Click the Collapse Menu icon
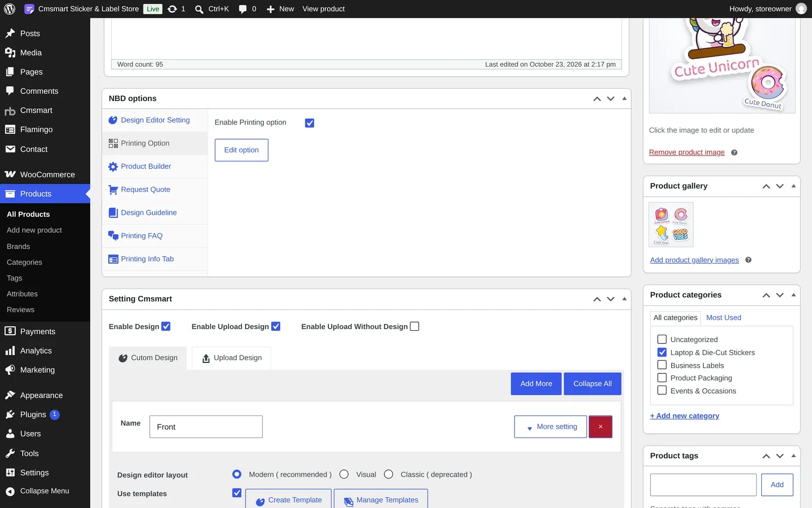This screenshot has height=508, width=812. [10, 491]
